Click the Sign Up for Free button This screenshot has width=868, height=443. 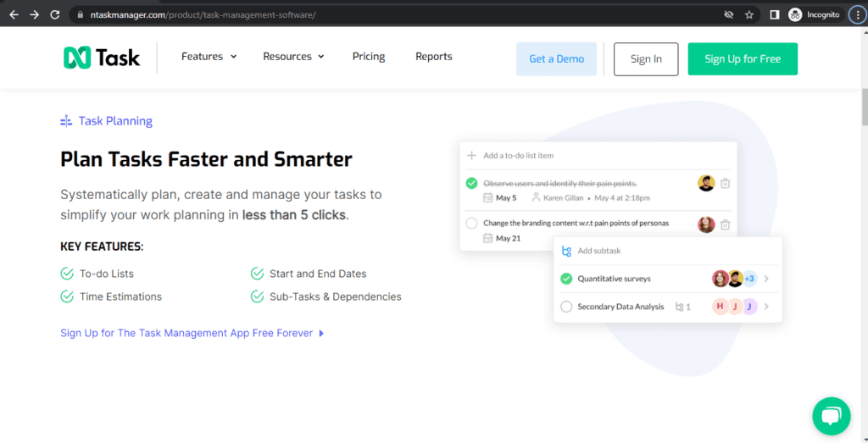743,59
